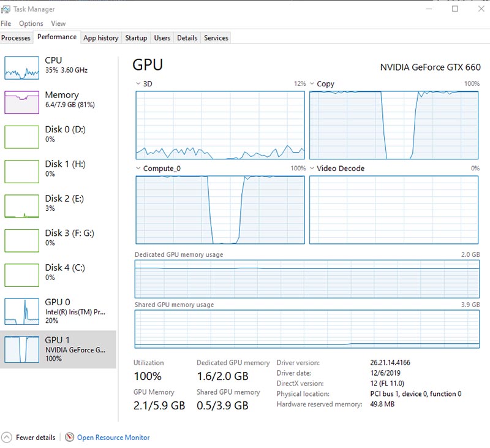490x448 pixels.
Task: Click the Video Decode usage graph
Action: pyautogui.click(x=394, y=210)
